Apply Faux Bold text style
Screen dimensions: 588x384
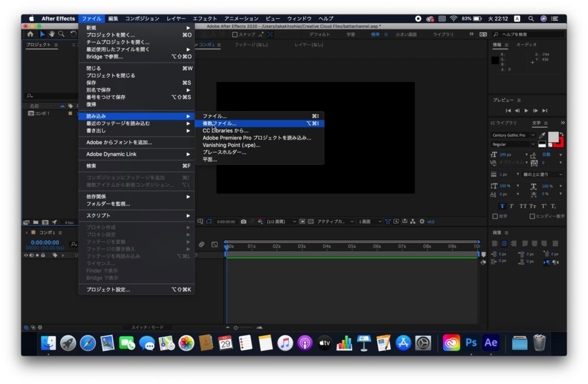(502, 206)
